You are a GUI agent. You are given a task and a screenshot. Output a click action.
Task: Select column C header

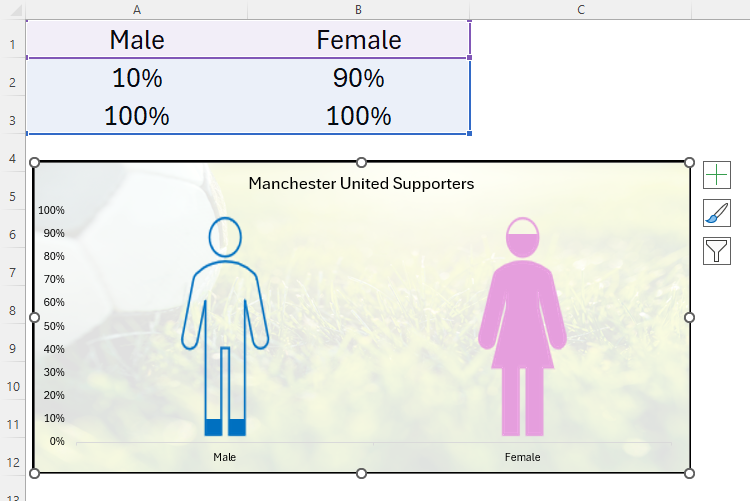coord(581,10)
